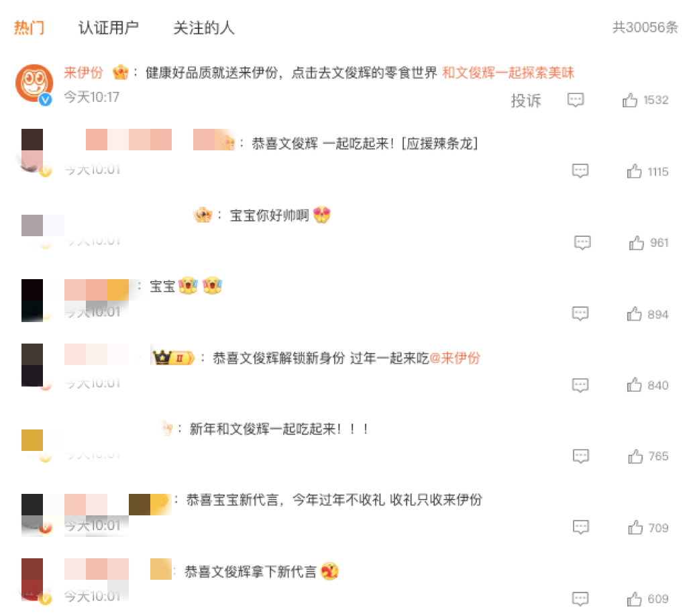Reply to the 应援辣条龙 comment

(580, 171)
